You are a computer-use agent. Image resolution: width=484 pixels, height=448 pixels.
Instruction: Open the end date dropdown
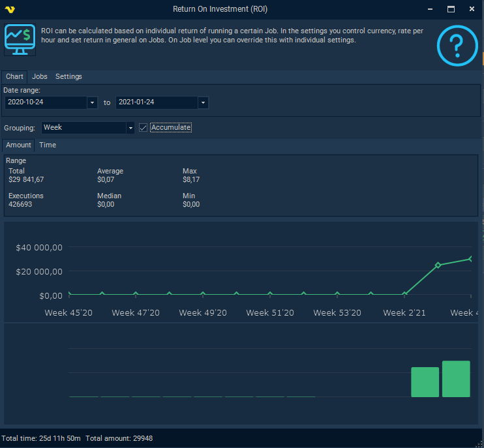[203, 103]
